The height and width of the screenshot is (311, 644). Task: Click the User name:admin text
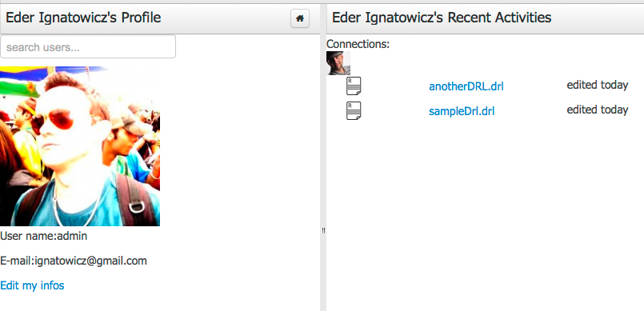coord(43,237)
